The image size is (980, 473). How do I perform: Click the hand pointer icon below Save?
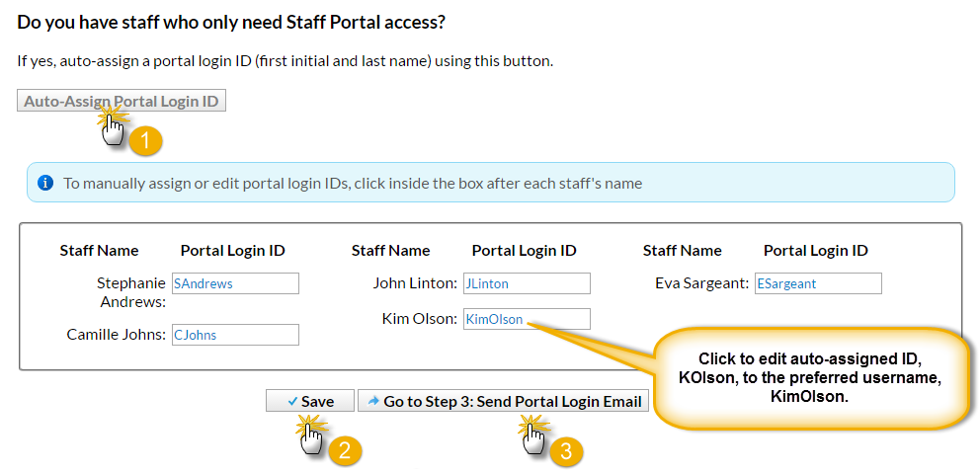(311, 438)
